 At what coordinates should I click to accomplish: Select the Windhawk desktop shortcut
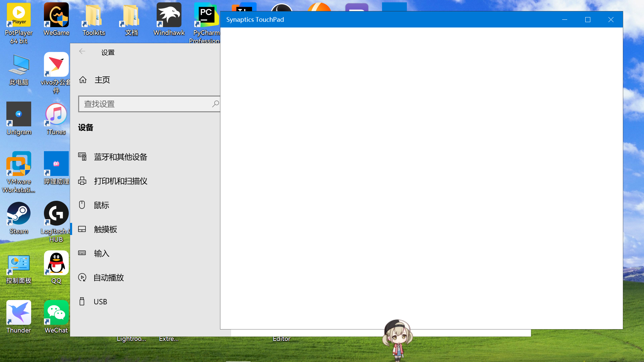[169, 19]
